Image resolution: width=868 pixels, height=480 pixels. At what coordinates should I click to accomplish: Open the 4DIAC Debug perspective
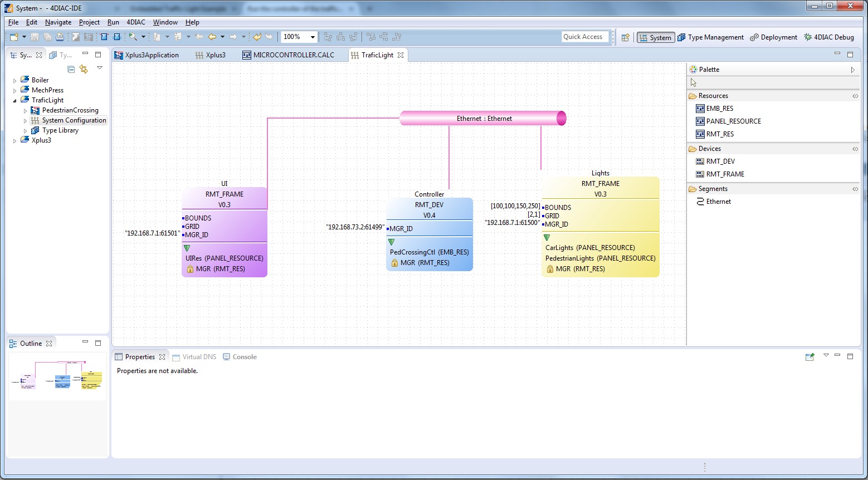click(828, 37)
